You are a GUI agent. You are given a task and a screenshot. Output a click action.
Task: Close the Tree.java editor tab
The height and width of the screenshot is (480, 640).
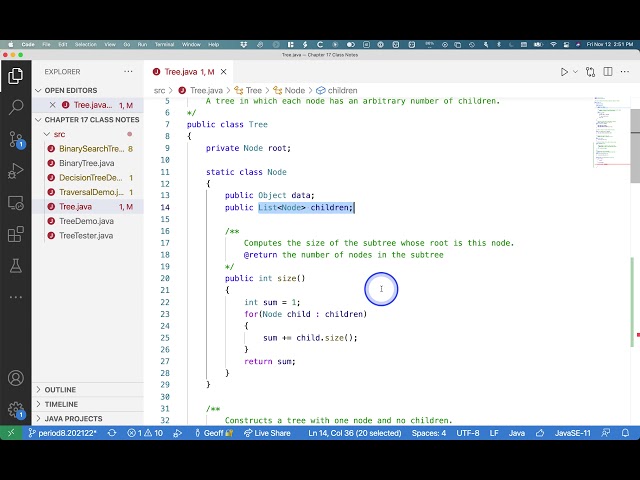click(224, 72)
